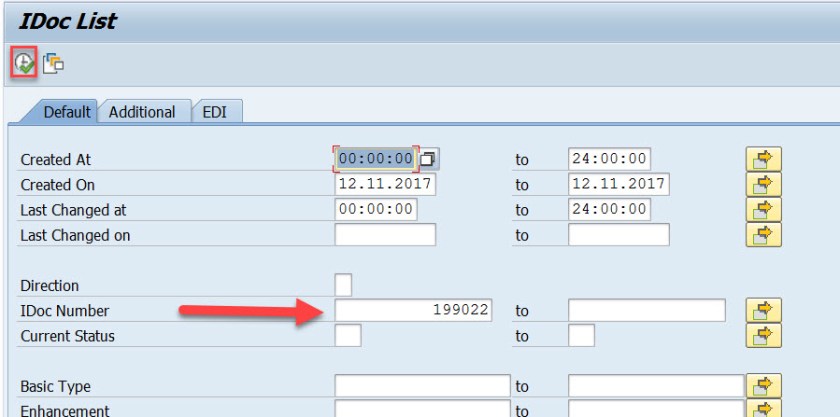The image size is (840, 417).
Task: Click the IDoc Number field containing 199022
Action: point(413,310)
